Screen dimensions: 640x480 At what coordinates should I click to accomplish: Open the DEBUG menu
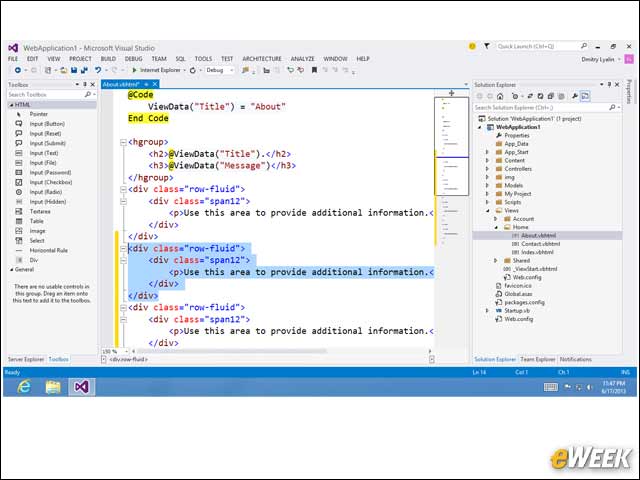tap(133, 59)
